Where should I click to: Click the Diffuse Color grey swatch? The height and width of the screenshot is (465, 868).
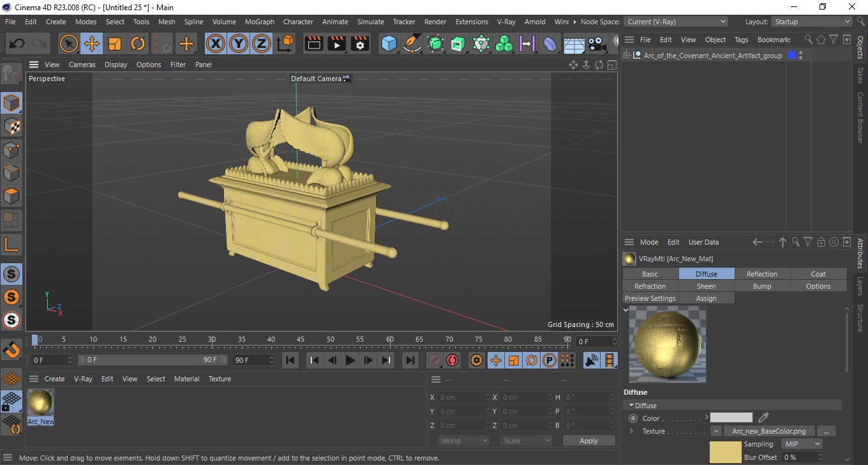pyautogui.click(x=731, y=418)
